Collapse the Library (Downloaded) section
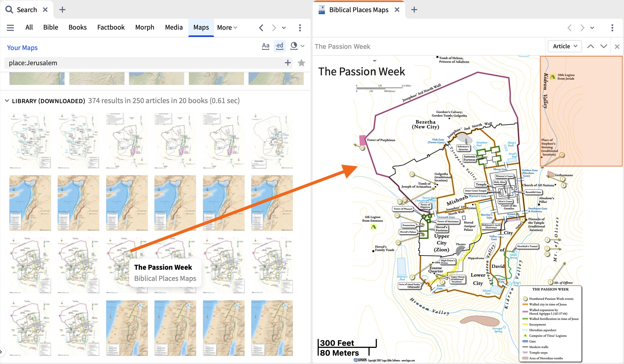 coord(7,101)
